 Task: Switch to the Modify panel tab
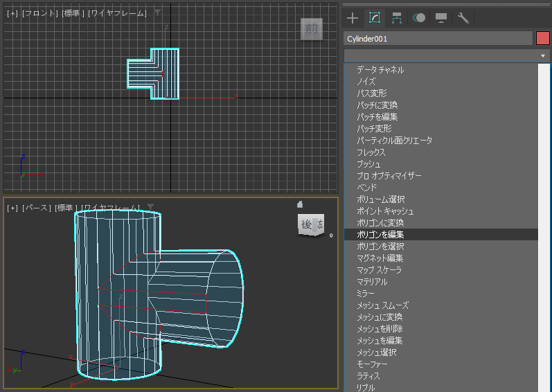pyautogui.click(x=374, y=17)
